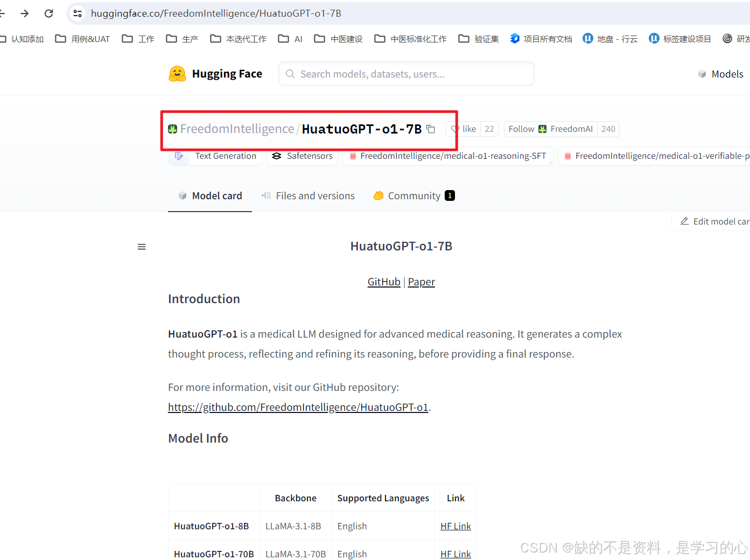Reload the page with the refresh icon
This screenshot has width=750, height=560.
pyautogui.click(x=49, y=13)
